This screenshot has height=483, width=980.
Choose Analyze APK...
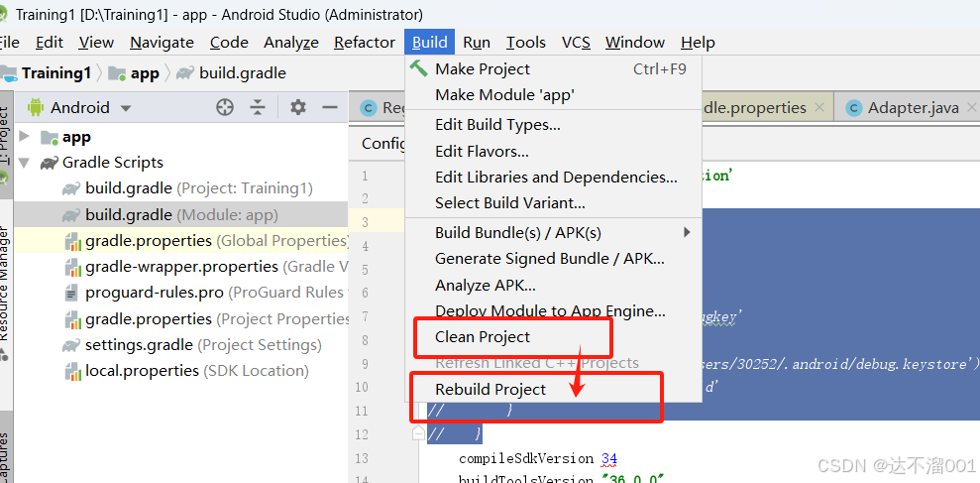point(554,286)
